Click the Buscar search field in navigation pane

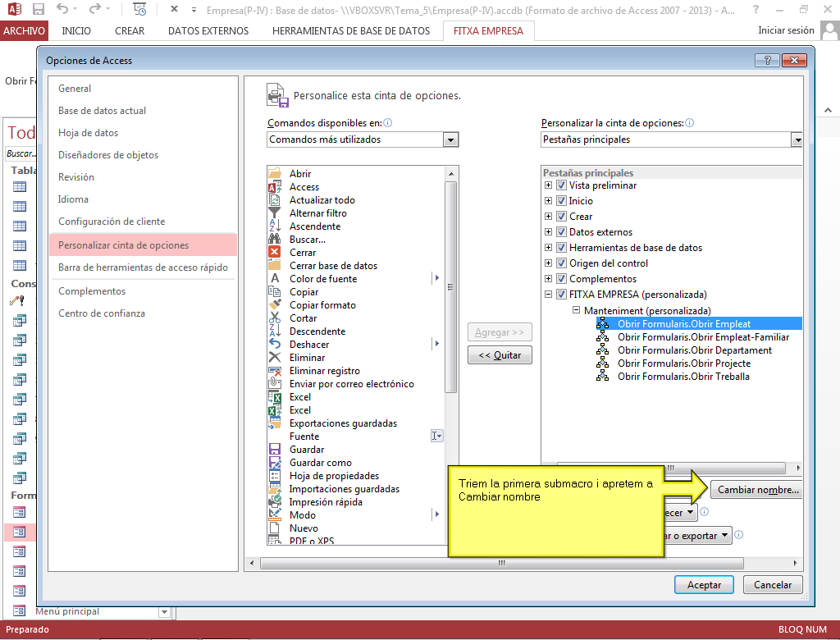(21, 153)
